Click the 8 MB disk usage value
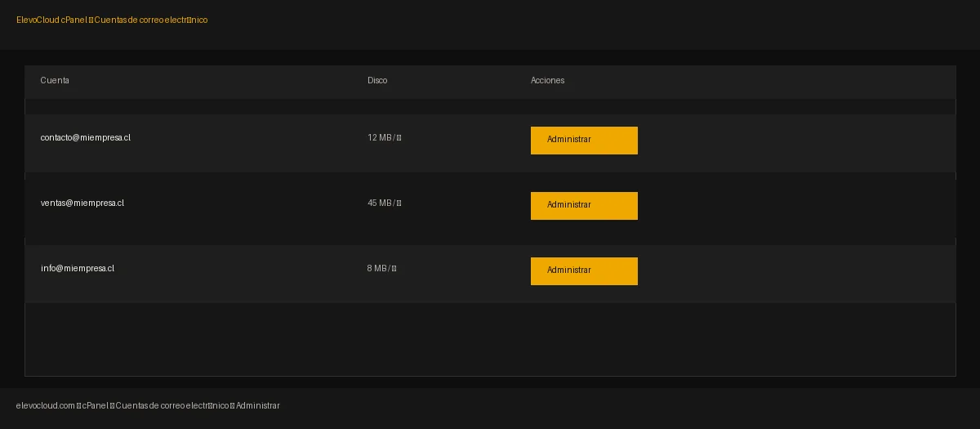 pos(382,268)
